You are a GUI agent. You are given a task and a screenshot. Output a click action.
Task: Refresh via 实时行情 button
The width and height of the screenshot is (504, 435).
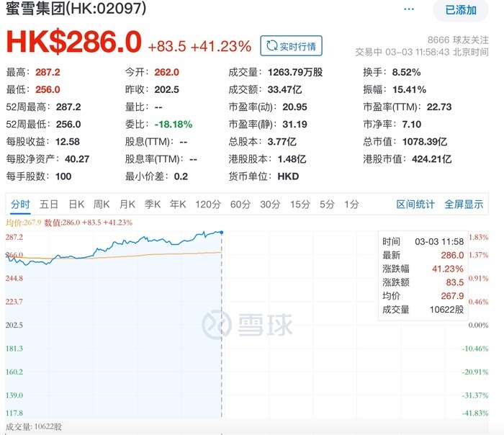pyautogui.click(x=291, y=46)
